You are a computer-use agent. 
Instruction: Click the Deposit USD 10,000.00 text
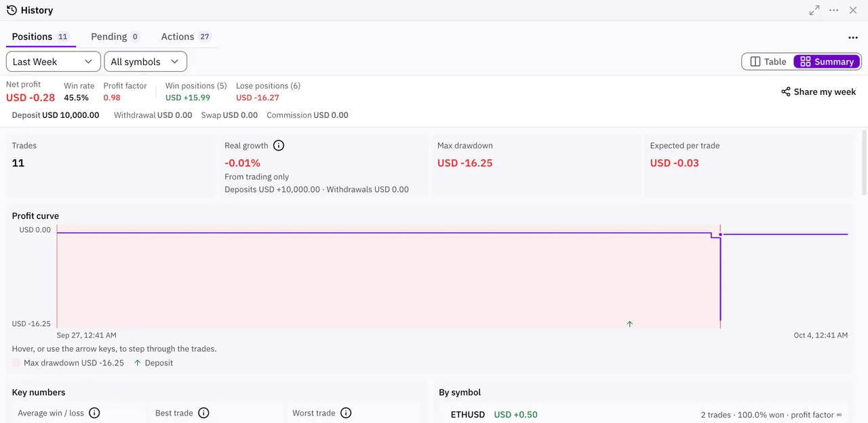coord(56,115)
